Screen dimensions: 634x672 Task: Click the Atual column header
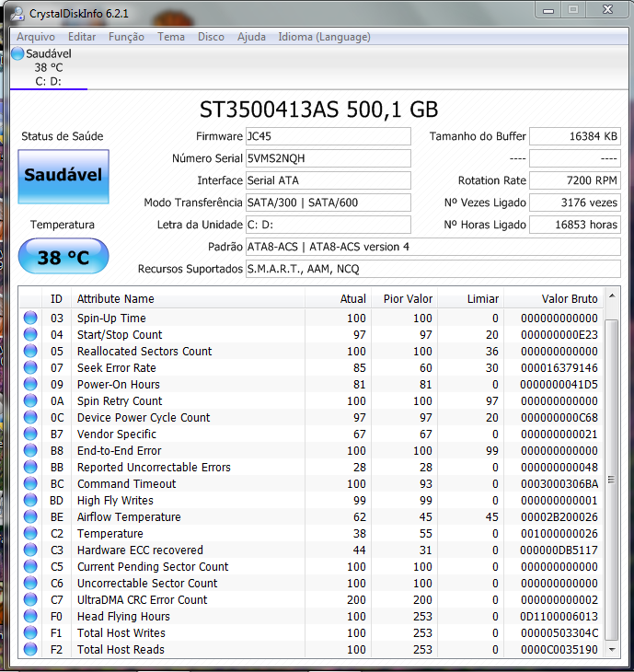tap(339, 298)
